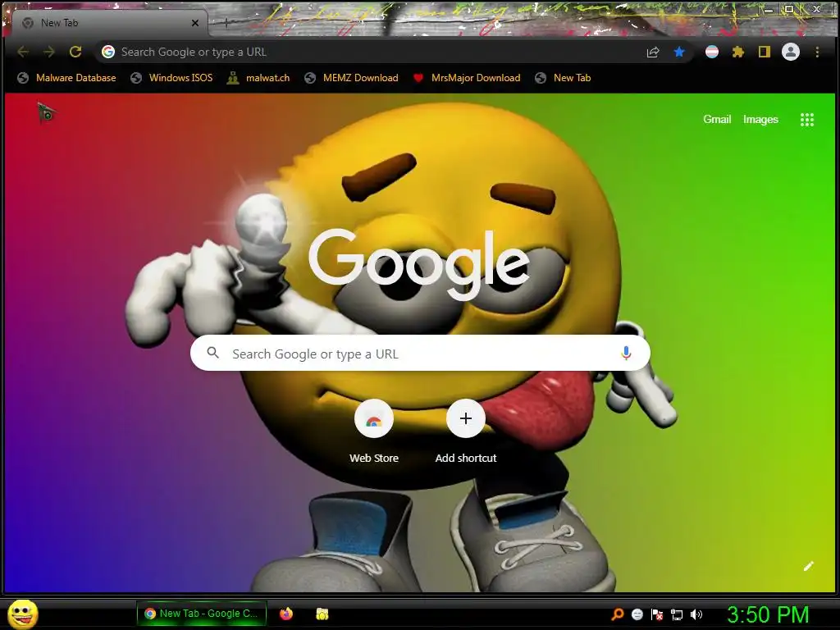
Task: Click the round white tray icon
Action: (637, 614)
